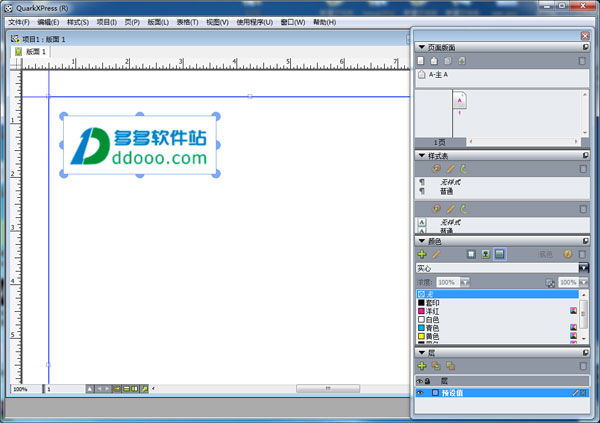Click the 100% zoom field
Screen dimensions: 600x423
[26, 389]
